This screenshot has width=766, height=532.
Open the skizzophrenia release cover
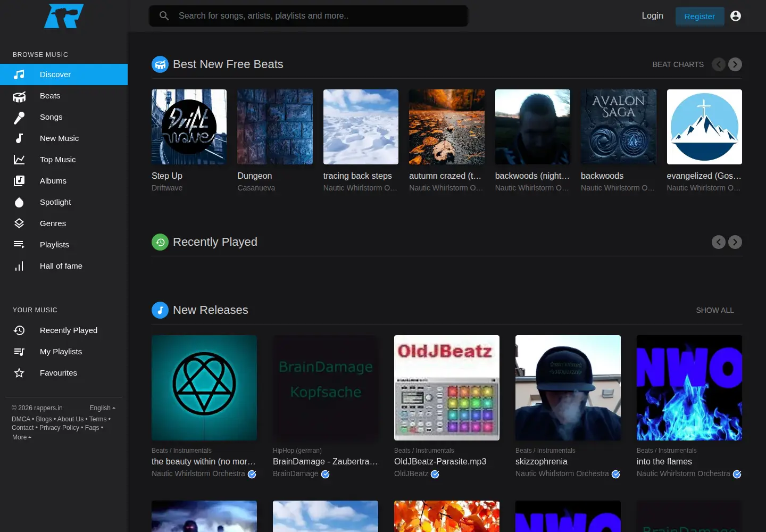(568, 388)
